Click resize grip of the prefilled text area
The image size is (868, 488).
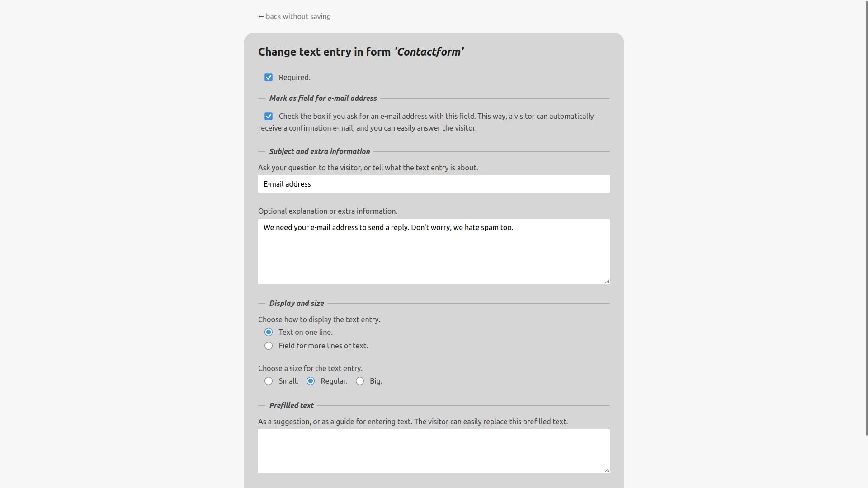(x=607, y=469)
